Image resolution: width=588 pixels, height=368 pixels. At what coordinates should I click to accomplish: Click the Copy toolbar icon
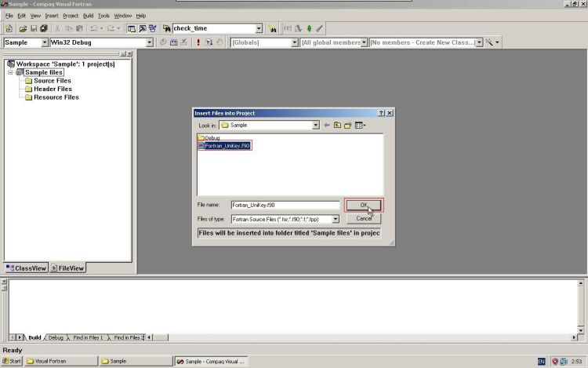69,28
